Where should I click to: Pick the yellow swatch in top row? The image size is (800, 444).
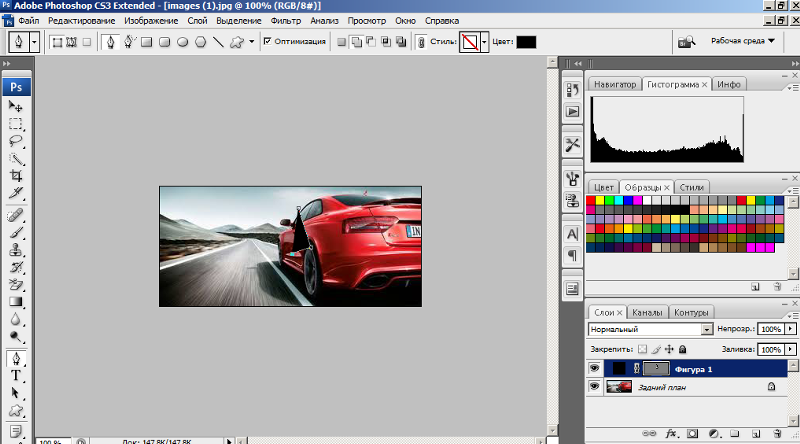[600, 200]
